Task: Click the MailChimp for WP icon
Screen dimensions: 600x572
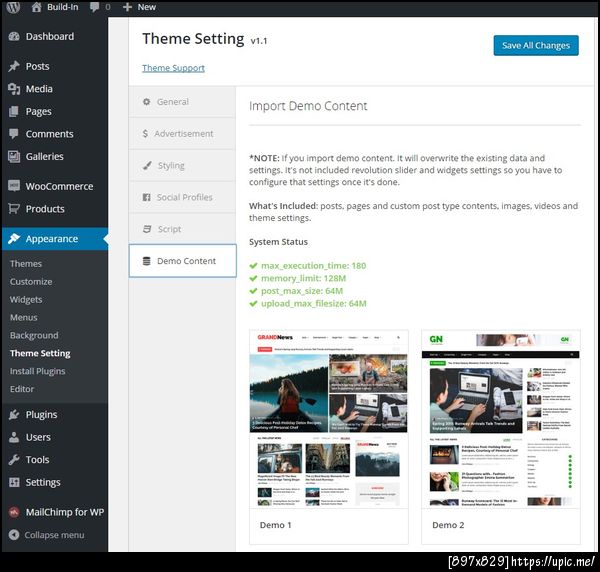Action: [x=14, y=512]
